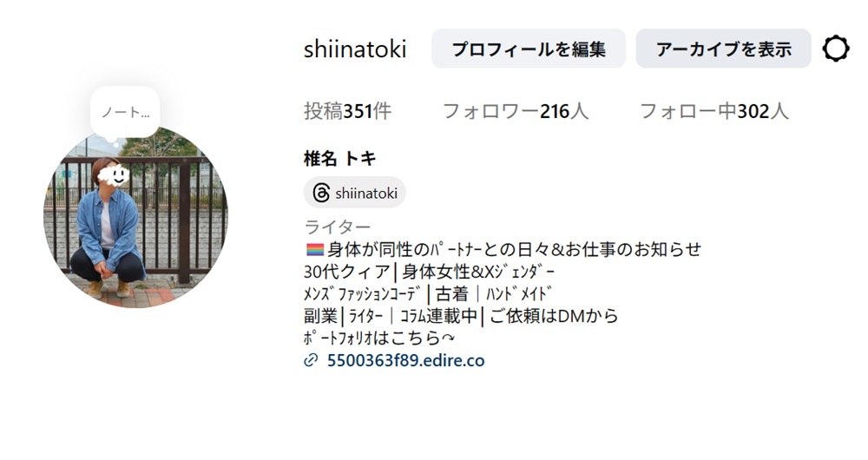Click the ポートフォリオはこちら bio line

point(379,338)
